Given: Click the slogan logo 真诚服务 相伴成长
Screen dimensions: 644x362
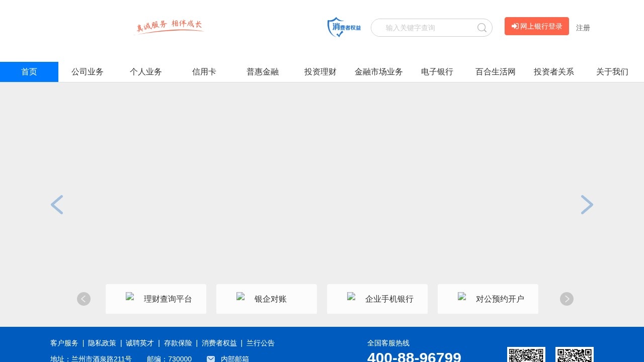Looking at the screenshot, I should tap(169, 27).
